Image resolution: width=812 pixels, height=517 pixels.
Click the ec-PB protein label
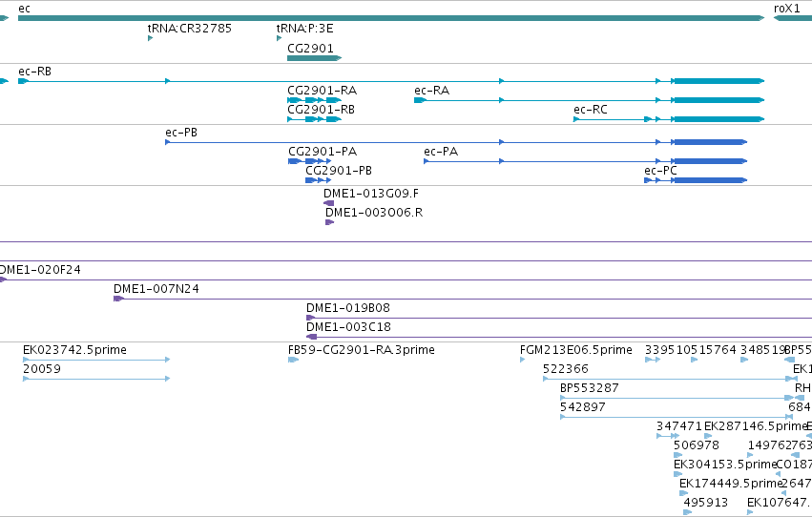coord(181,133)
